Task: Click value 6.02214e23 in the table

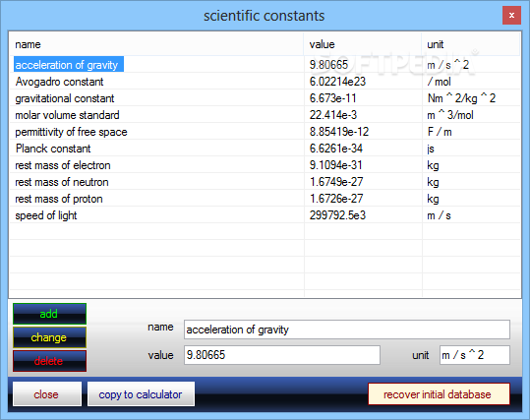Action: (337, 82)
